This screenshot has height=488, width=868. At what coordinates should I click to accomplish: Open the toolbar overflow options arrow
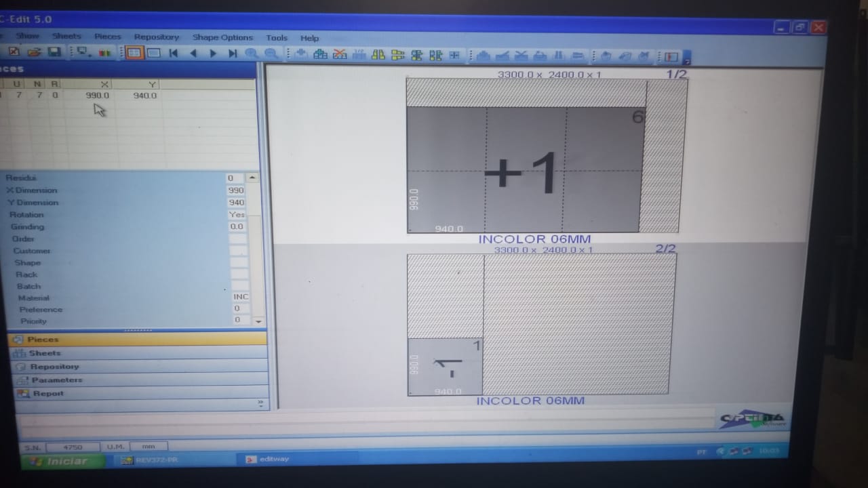pyautogui.click(x=686, y=58)
